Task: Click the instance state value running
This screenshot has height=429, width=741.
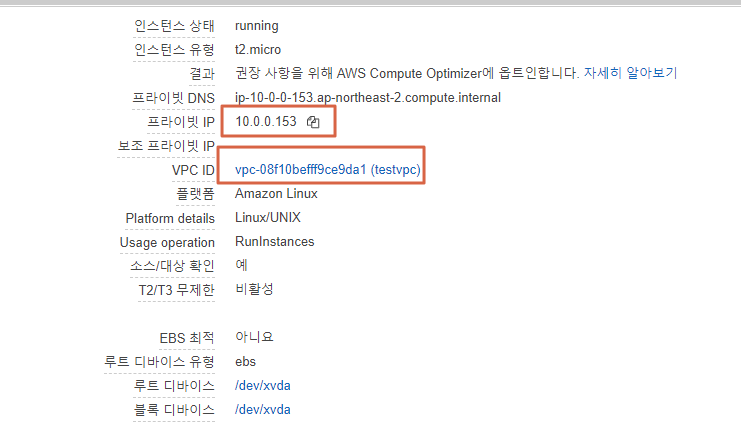Action: coord(257,26)
